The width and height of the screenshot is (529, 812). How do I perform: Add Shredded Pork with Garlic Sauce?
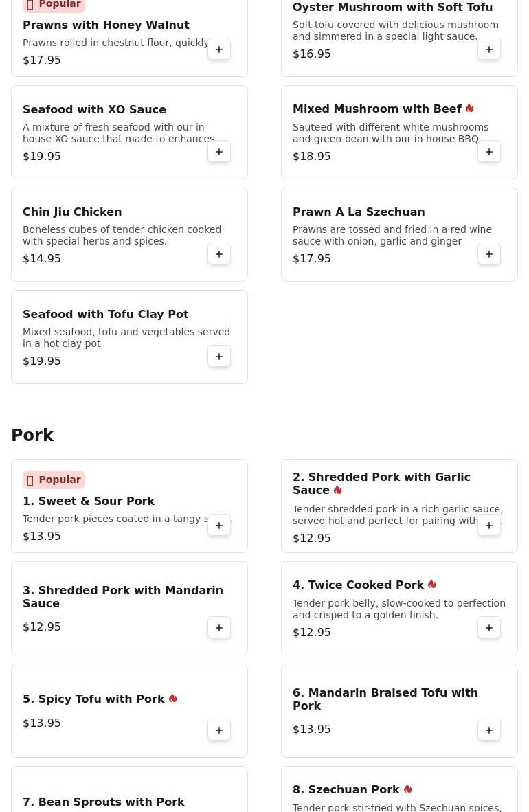(x=489, y=526)
